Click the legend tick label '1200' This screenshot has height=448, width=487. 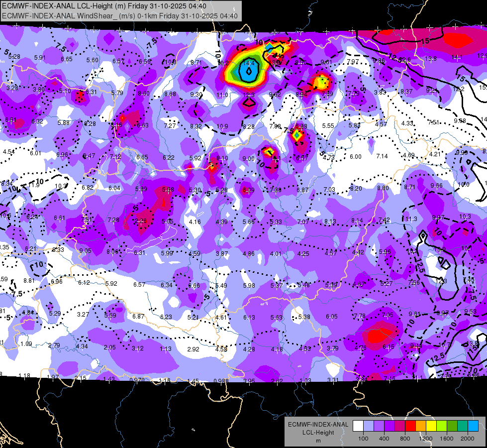(426, 439)
